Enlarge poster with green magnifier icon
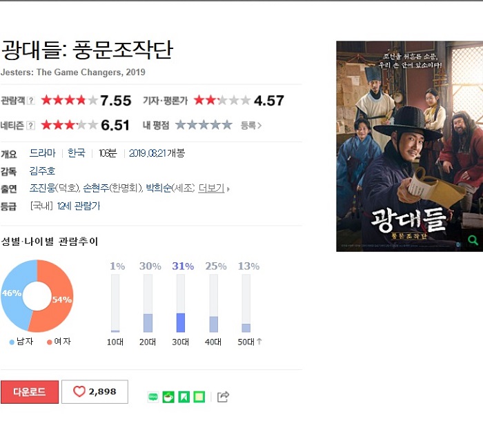 473,240
